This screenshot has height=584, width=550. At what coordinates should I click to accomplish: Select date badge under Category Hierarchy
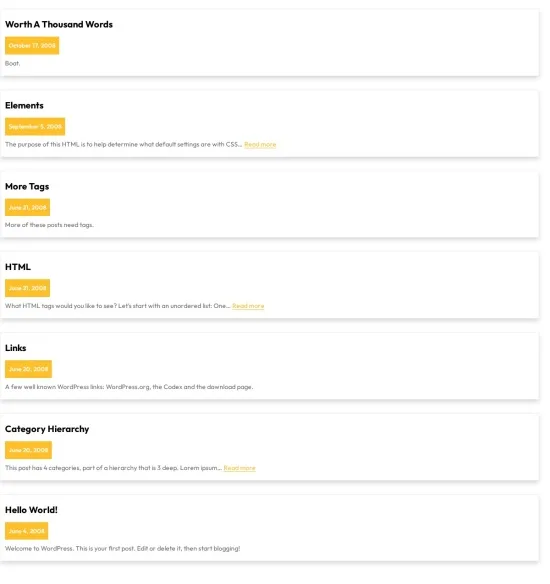(x=28, y=450)
